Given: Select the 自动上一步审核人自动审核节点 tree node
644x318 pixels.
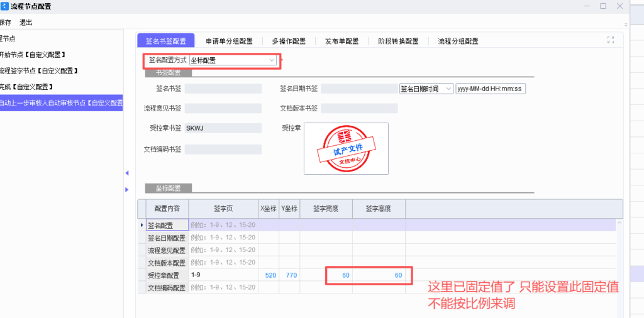Looking at the screenshot, I should coord(61,104).
